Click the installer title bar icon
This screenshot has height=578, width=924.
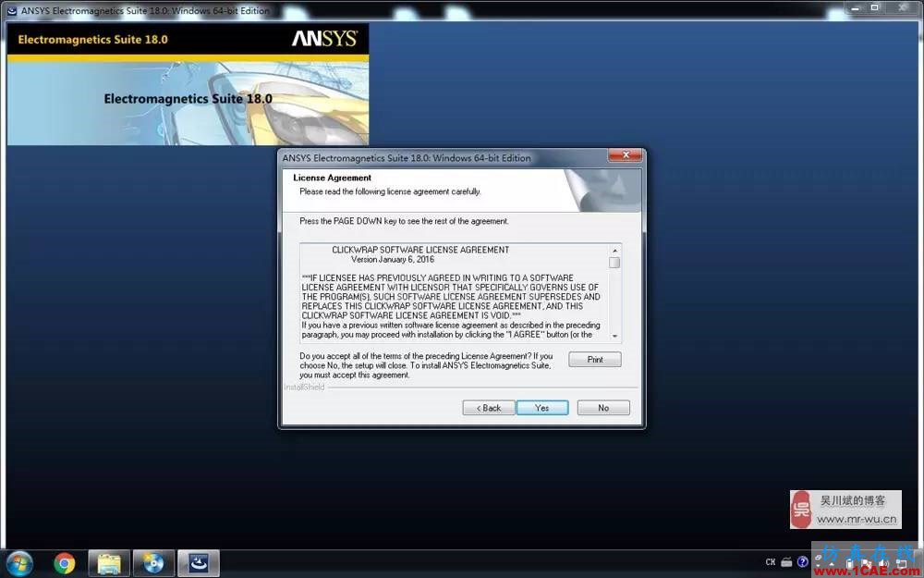12,10
